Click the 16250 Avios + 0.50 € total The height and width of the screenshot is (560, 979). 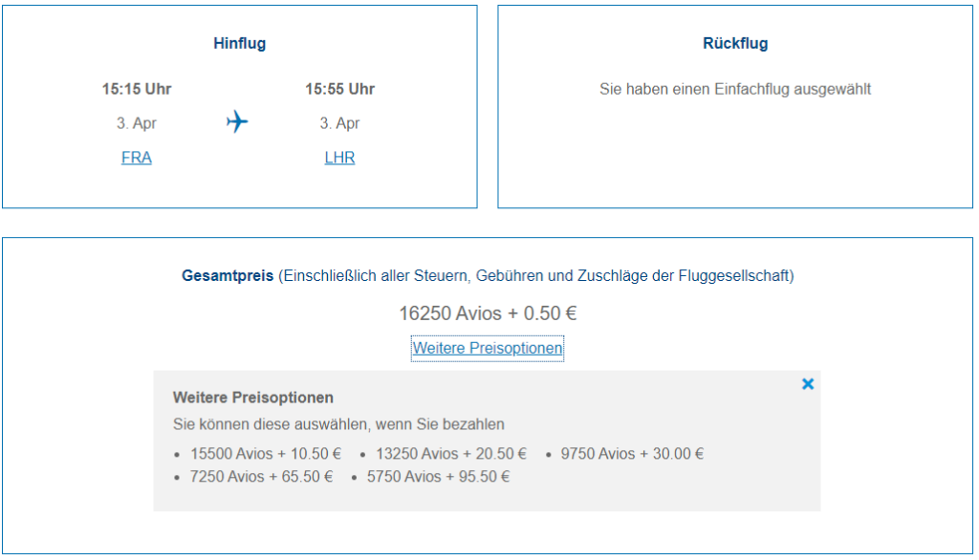pos(488,313)
